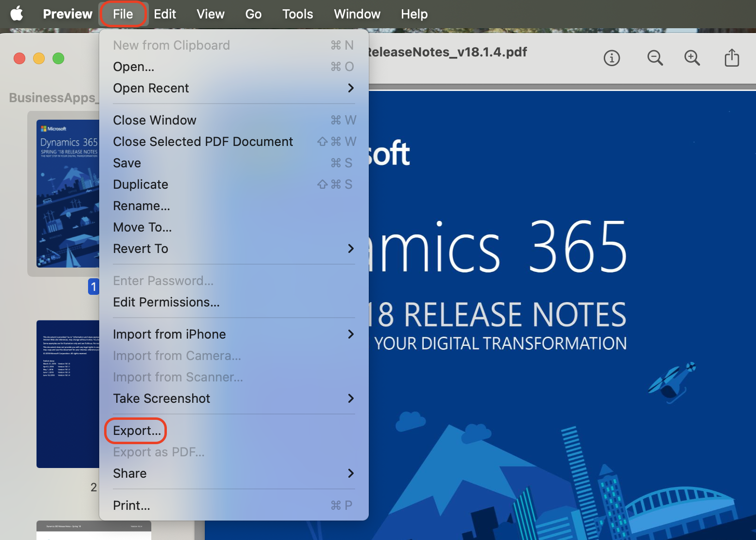Viewport: 756px width, 540px height.
Task: Select Export… from the File menu
Action: (x=135, y=431)
